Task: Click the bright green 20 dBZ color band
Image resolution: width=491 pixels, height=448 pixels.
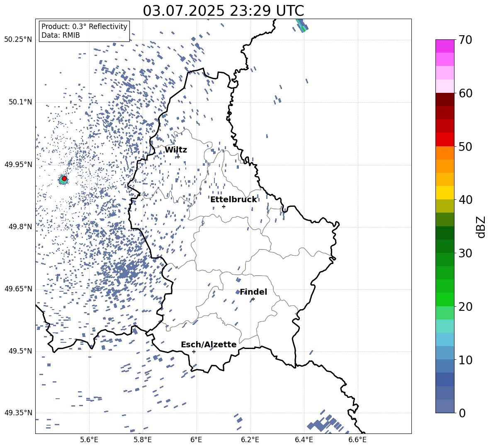Action: pyautogui.click(x=445, y=299)
